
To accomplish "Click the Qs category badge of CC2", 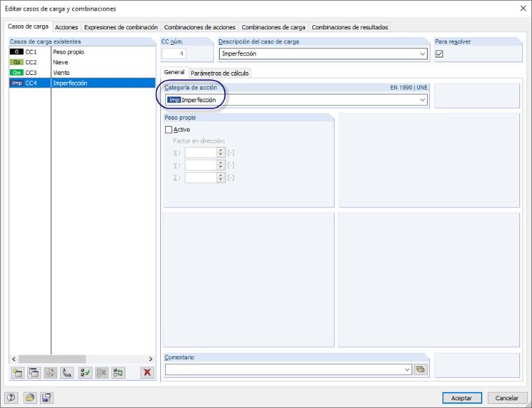I will [16, 62].
